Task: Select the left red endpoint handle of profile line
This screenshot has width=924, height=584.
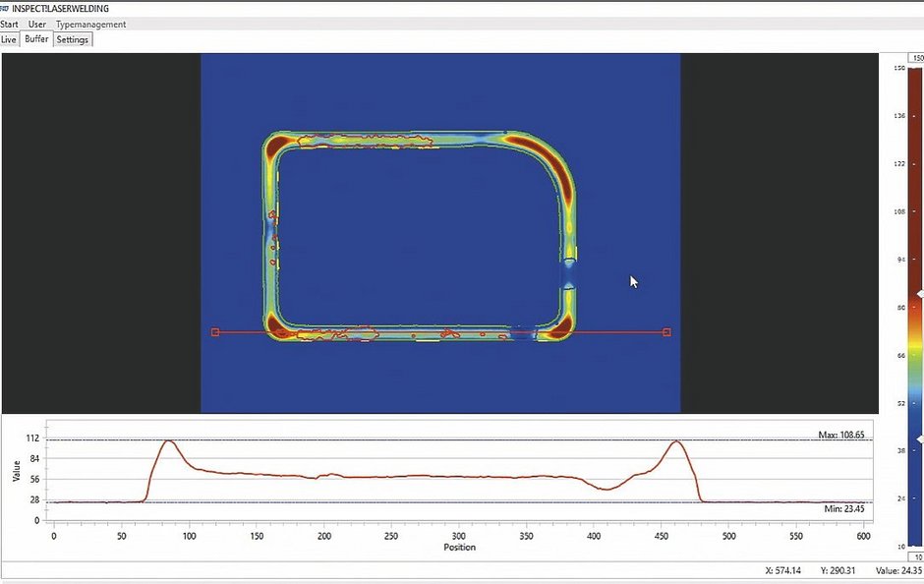Action: [215, 332]
